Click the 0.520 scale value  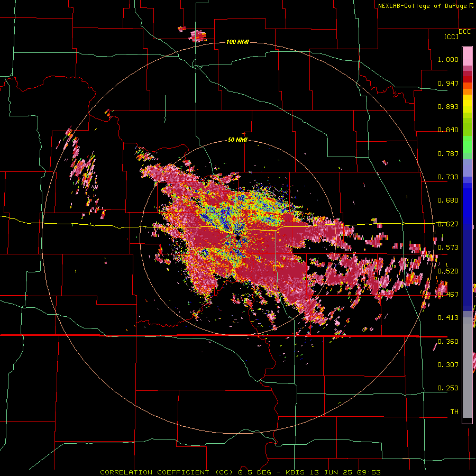448,271
